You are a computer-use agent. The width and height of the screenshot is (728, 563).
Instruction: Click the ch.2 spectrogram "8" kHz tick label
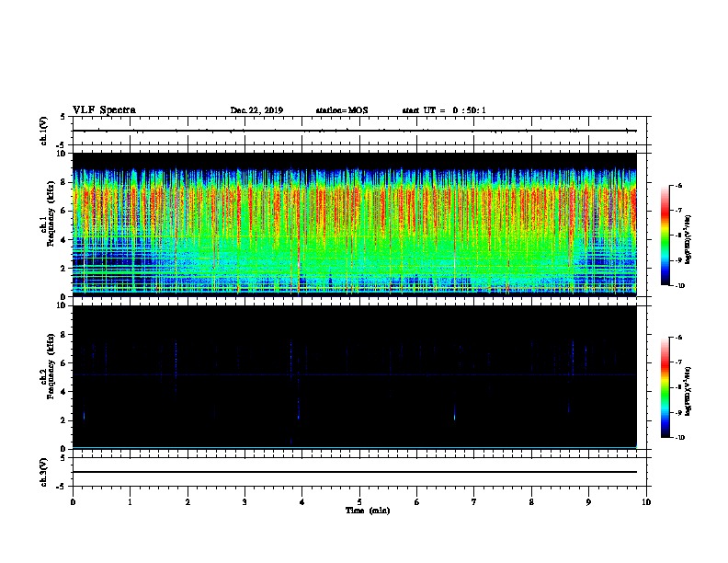click(64, 335)
